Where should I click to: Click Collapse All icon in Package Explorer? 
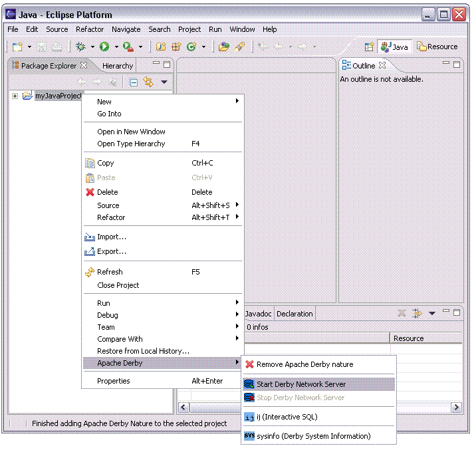pos(133,82)
